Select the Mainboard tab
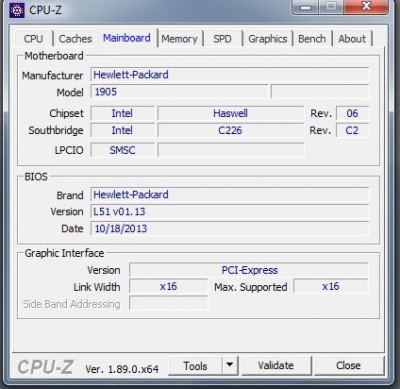This screenshot has width=400, height=389. (127, 38)
